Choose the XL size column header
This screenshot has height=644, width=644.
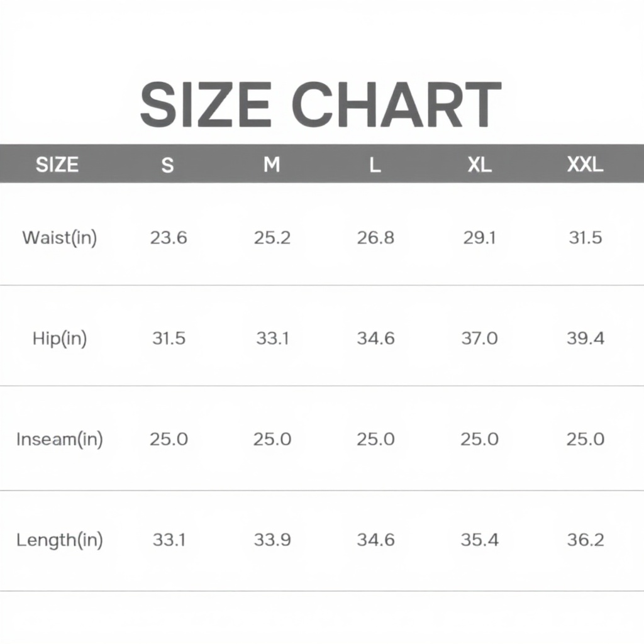click(479, 165)
